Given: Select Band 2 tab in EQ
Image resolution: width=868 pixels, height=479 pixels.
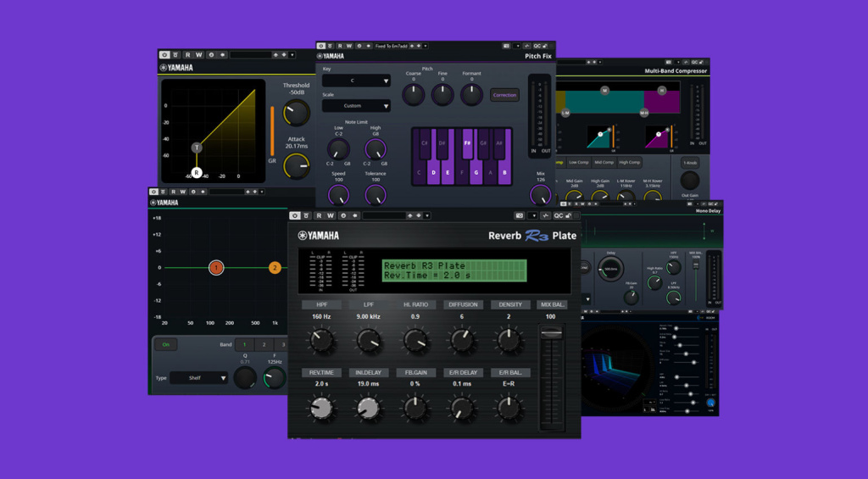Looking at the screenshot, I should point(264,344).
